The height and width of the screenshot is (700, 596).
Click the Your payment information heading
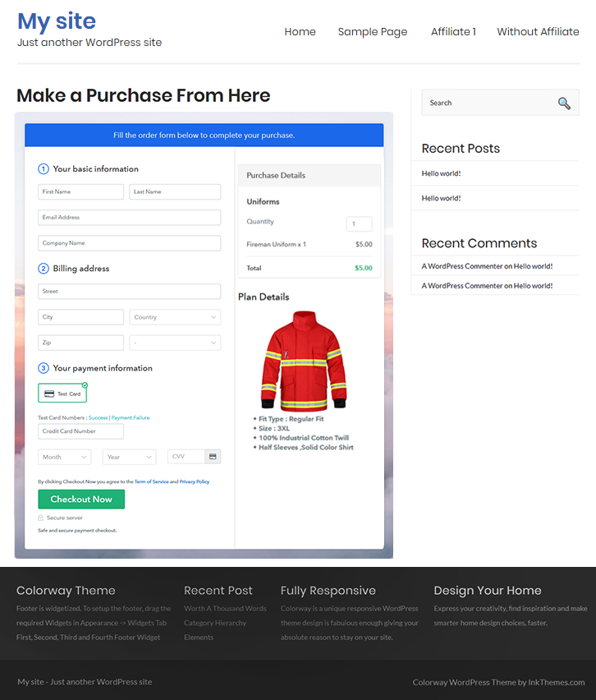(103, 368)
